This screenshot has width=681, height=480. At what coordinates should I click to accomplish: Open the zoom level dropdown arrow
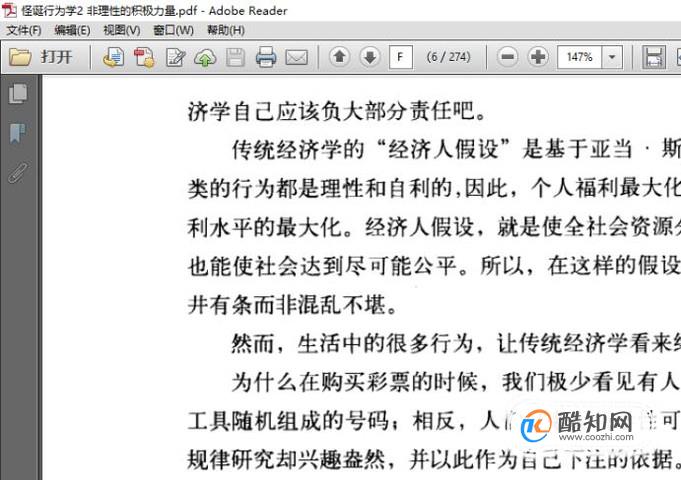[612, 57]
